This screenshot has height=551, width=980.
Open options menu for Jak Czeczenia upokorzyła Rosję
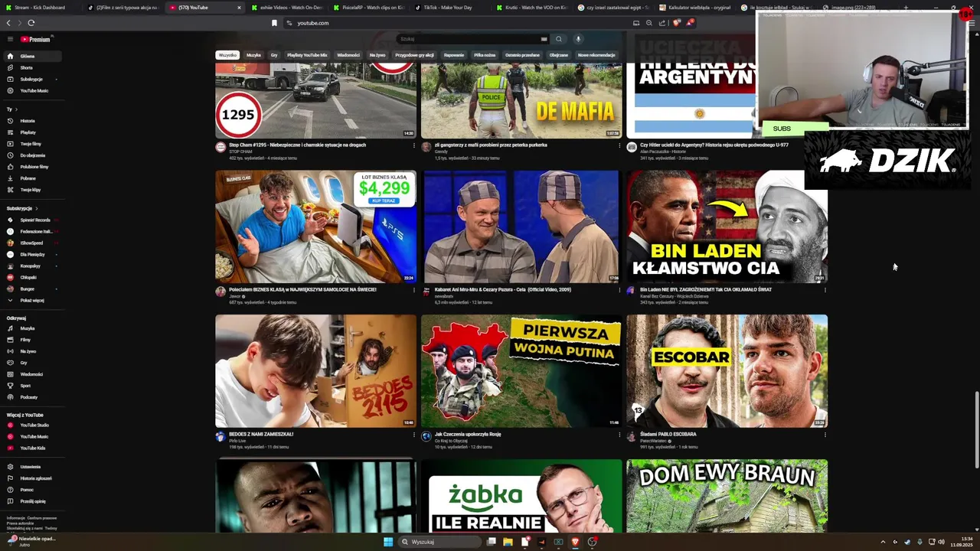619,435
